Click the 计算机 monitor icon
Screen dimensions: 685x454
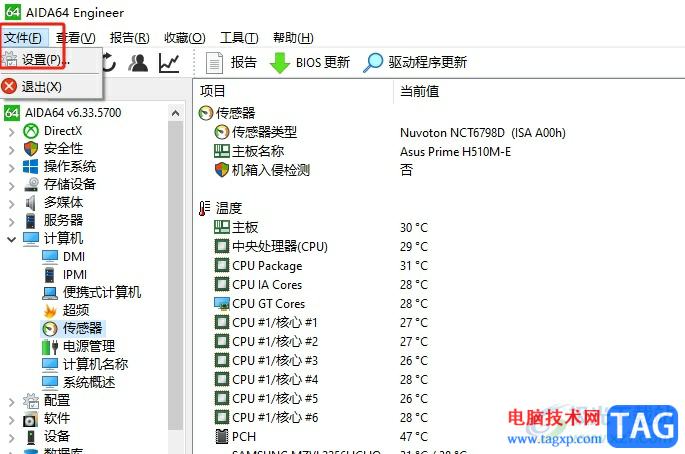click(31, 239)
